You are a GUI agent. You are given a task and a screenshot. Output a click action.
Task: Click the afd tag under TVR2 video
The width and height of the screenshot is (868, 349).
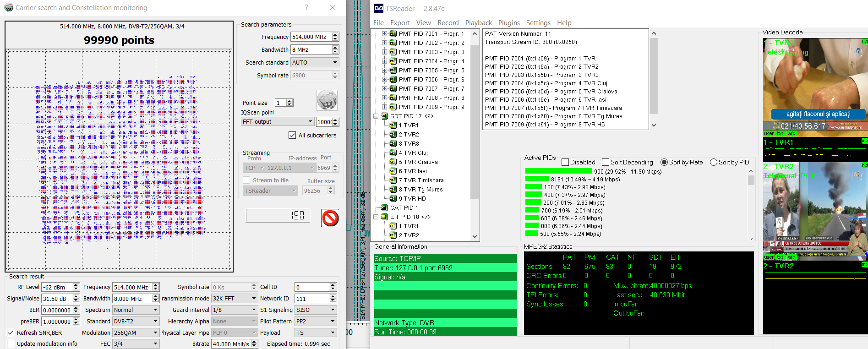(792, 257)
